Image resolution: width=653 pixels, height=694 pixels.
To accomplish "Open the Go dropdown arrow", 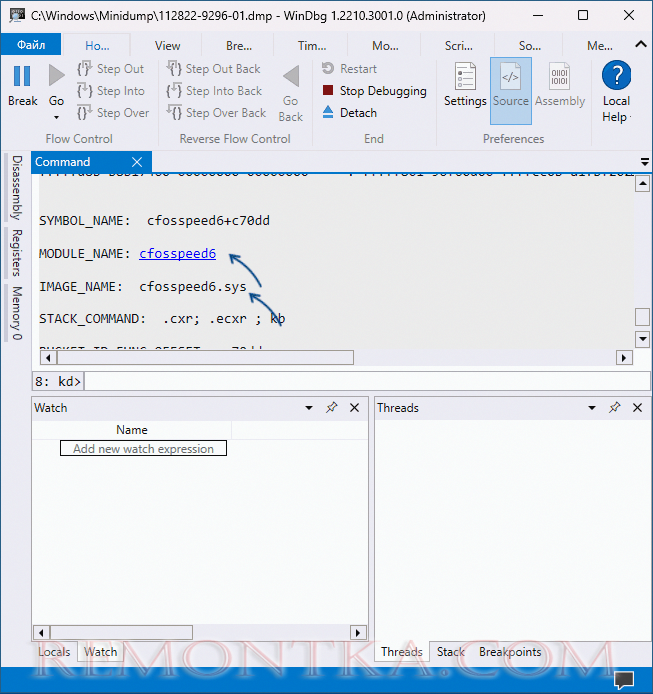I will point(56,117).
